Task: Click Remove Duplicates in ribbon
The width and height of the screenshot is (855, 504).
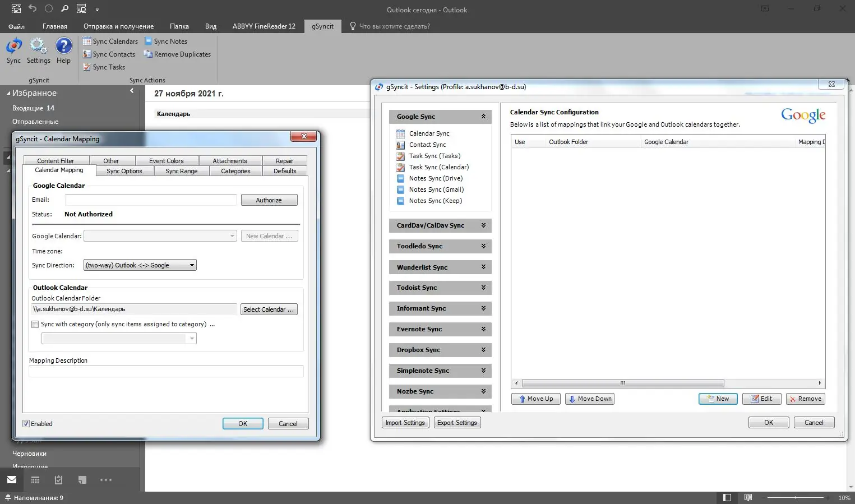Action: [177, 54]
